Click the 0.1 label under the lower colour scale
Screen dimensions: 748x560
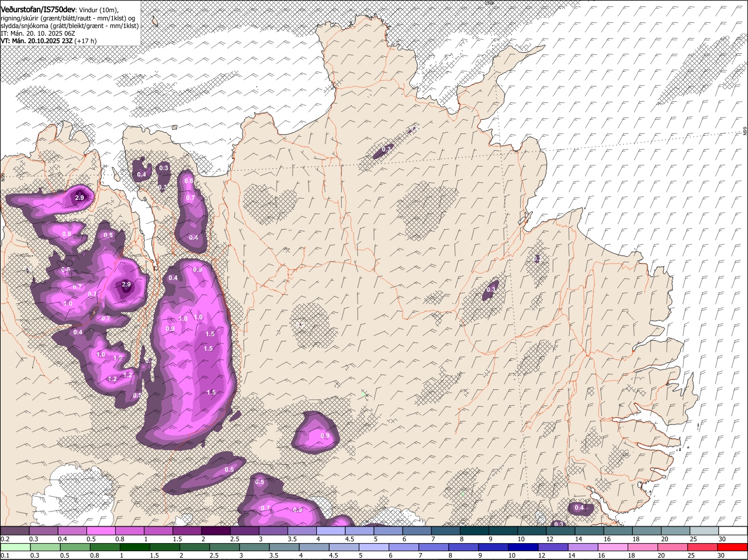5,556
